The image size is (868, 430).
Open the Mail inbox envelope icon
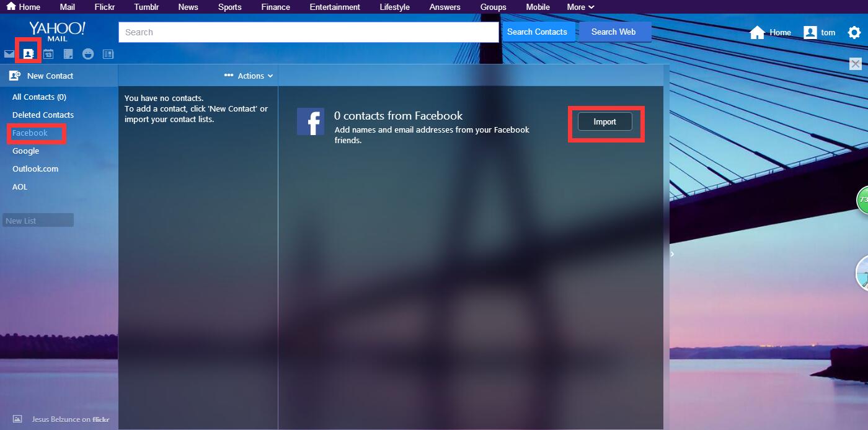pyautogui.click(x=9, y=54)
